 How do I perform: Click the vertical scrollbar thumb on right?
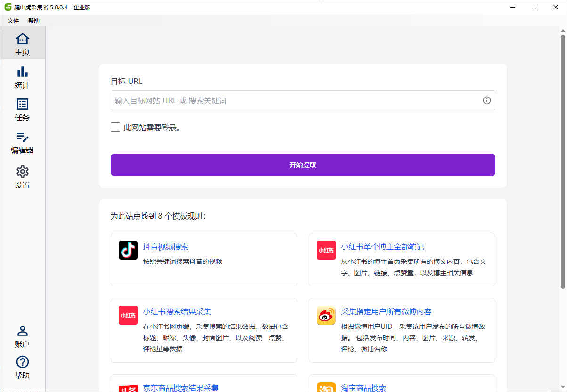[x=563, y=161]
